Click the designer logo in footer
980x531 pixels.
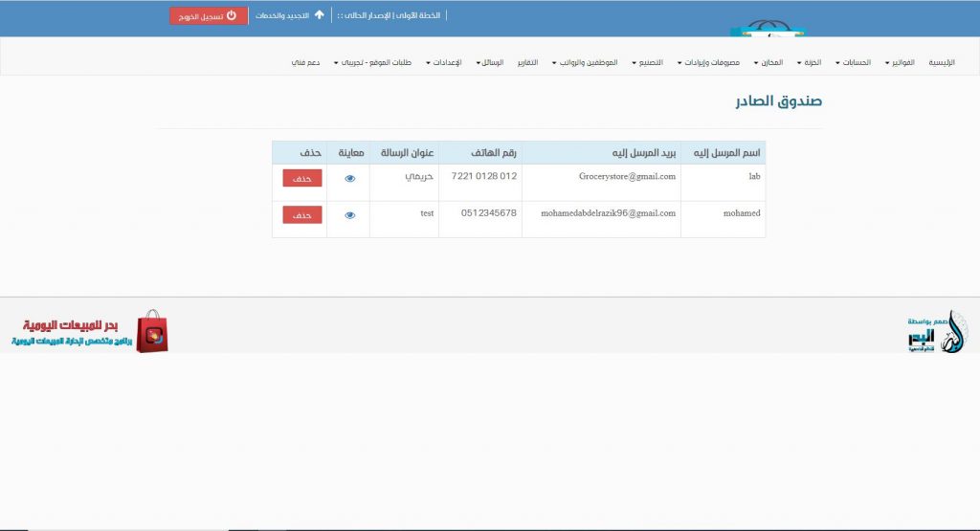(x=937, y=332)
